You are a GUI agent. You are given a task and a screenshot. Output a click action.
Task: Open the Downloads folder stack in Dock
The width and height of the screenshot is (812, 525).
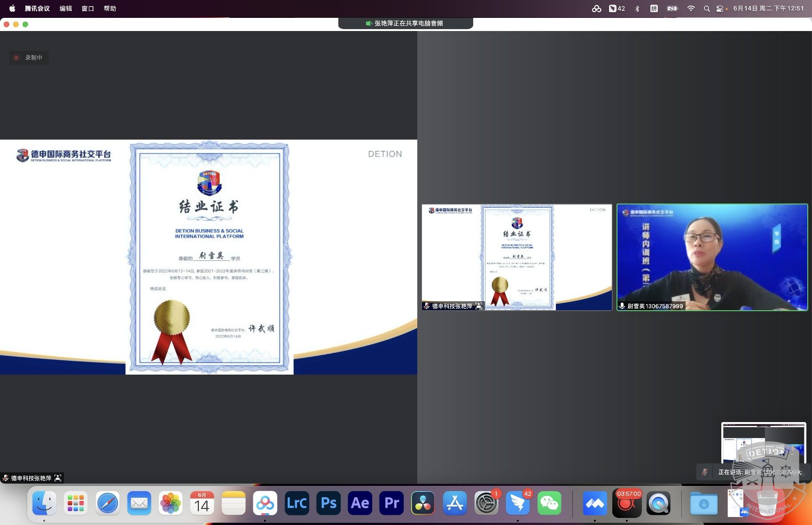click(703, 503)
